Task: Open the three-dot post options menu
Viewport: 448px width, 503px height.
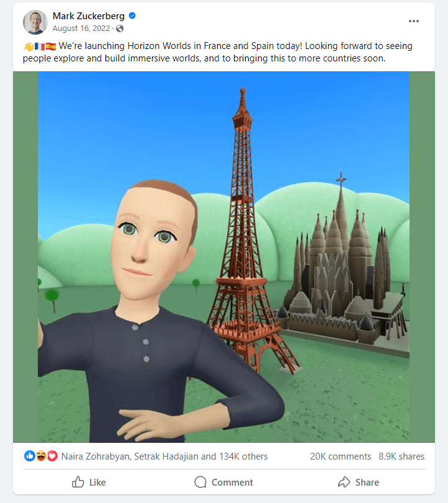Action: click(x=414, y=21)
